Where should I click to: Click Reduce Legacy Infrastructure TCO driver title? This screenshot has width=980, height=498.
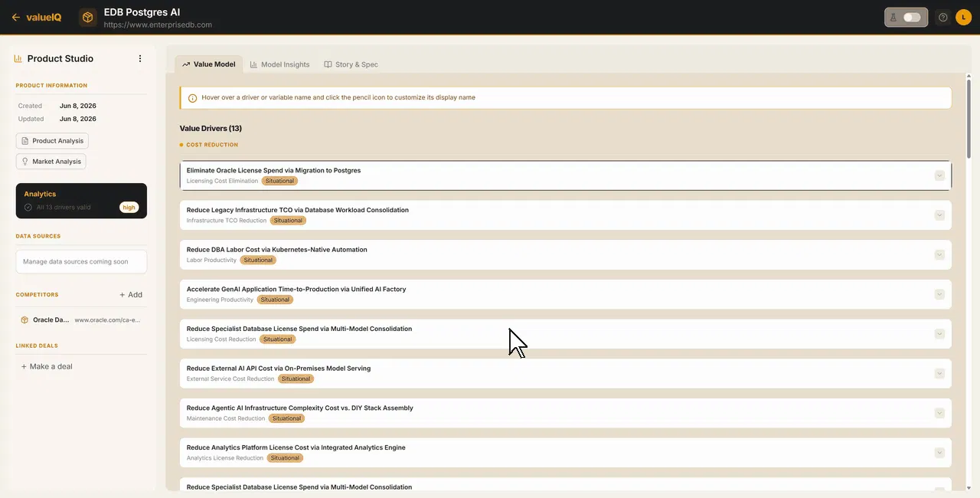[x=298, y=210]
